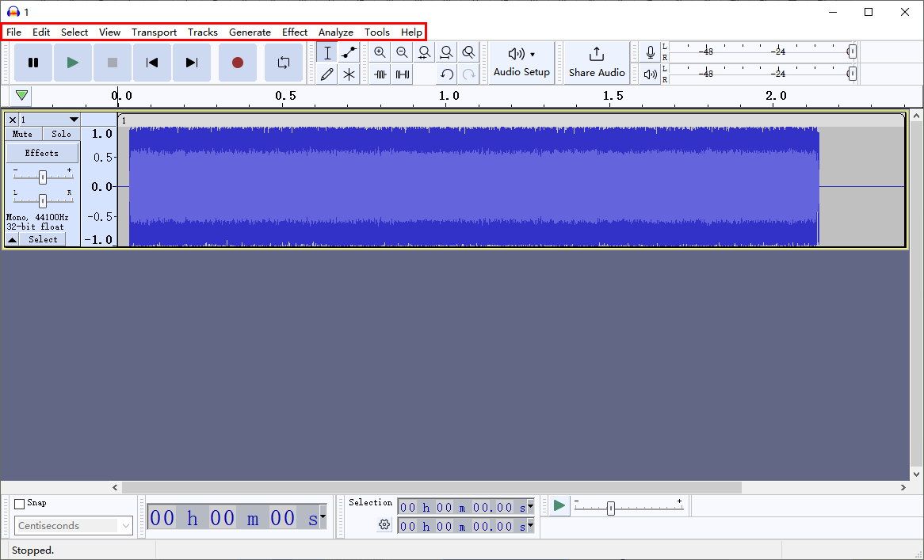Fit selection to width zoom icon
This screenshot has height=560, width=924.
coord(424,52)
